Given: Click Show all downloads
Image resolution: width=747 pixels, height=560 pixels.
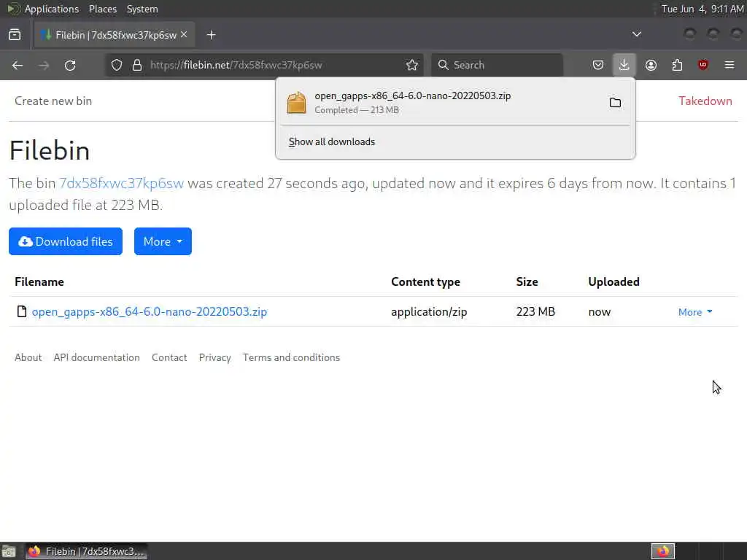Looking at the screenshot, I should [x=332, y=142].
